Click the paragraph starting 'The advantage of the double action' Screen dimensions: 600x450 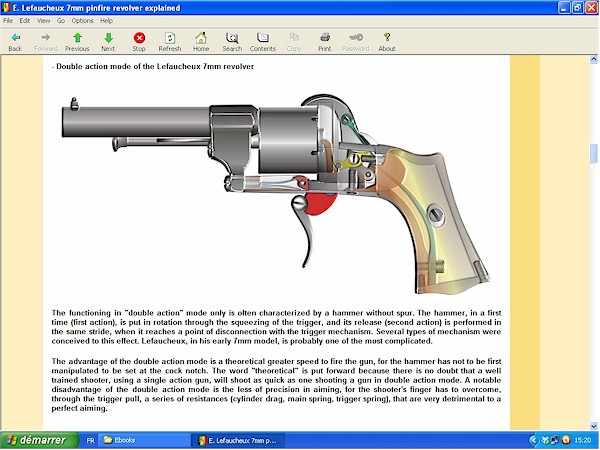pyautogui.click(x=276, y=385)
